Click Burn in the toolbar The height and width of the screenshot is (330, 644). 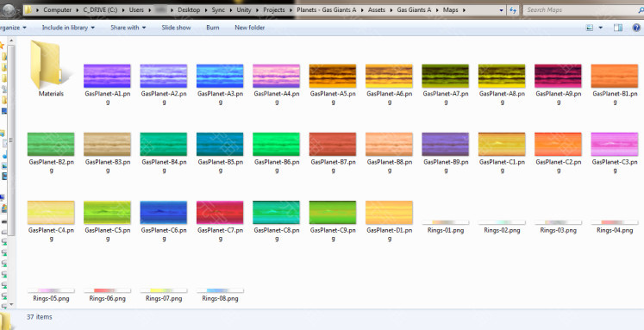point(213,28)
